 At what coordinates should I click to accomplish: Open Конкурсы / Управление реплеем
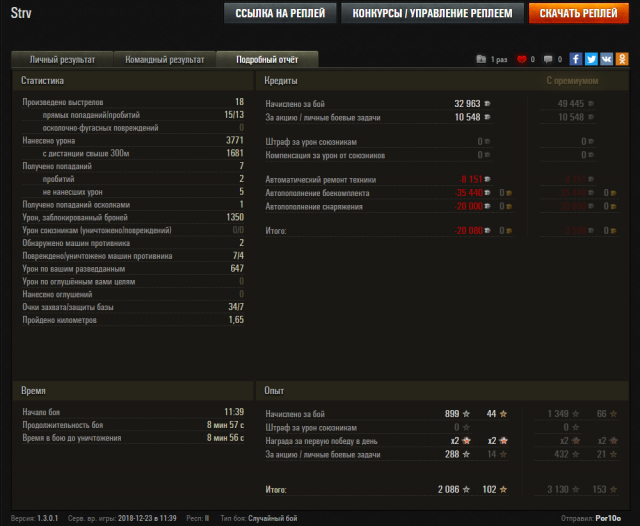click(x=432, y=13)
